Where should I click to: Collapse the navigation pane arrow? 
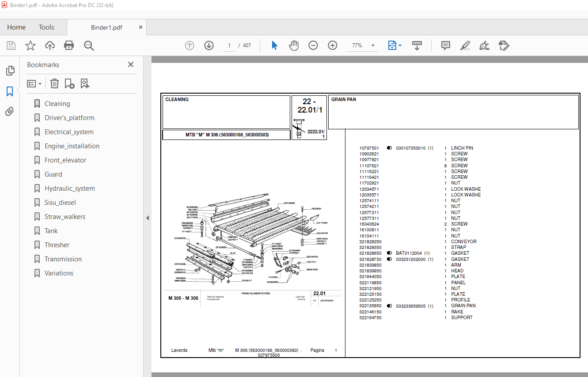click(x=148, y=218)
